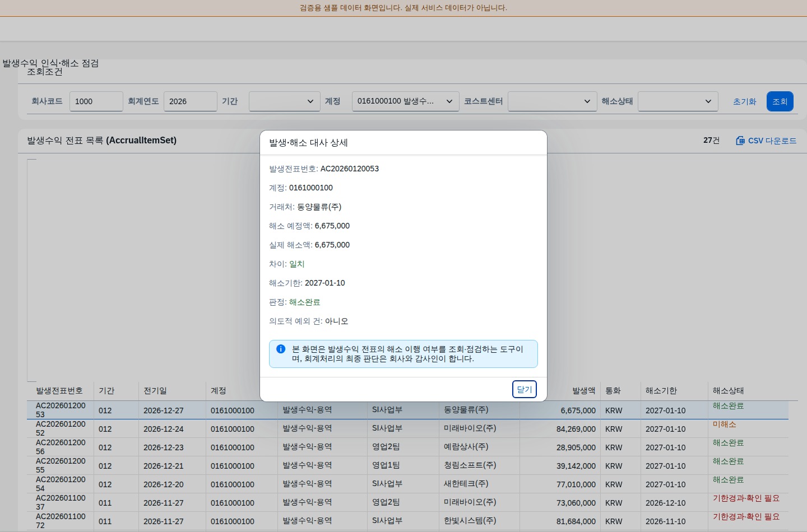Close the dialog with 닫기 button

click(525, 389)
